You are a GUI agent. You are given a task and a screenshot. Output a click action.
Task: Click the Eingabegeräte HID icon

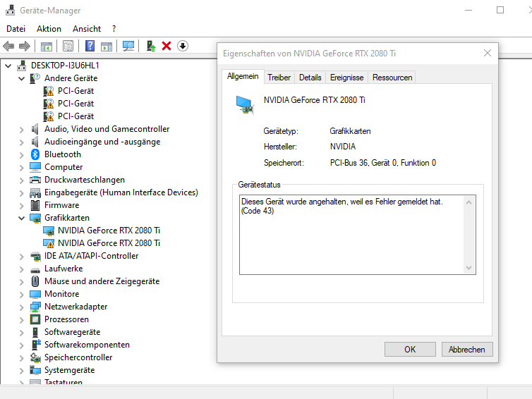[35, 192]
